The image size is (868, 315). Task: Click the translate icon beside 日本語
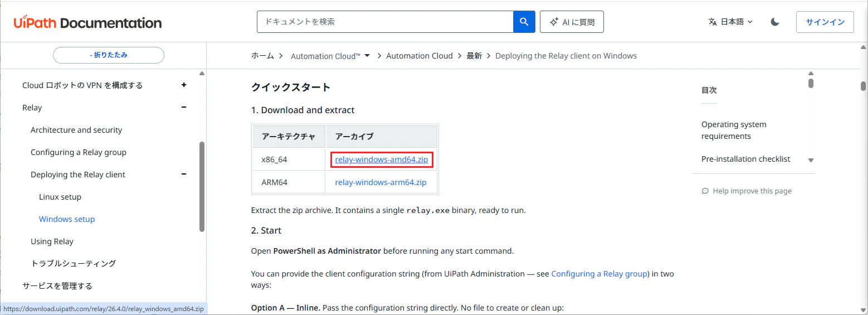click(x=712, y=22)
